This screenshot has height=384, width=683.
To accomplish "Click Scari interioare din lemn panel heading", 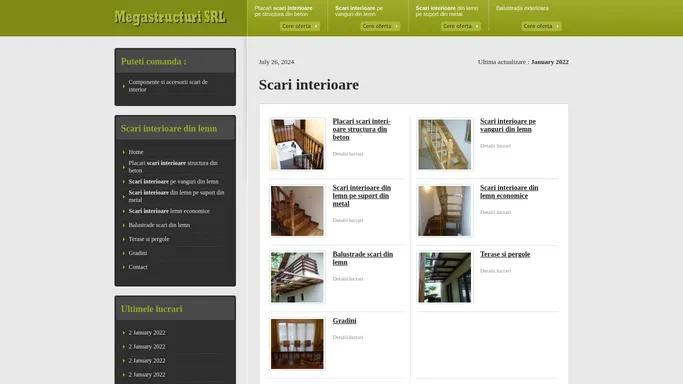I will (x=169, y=128).
